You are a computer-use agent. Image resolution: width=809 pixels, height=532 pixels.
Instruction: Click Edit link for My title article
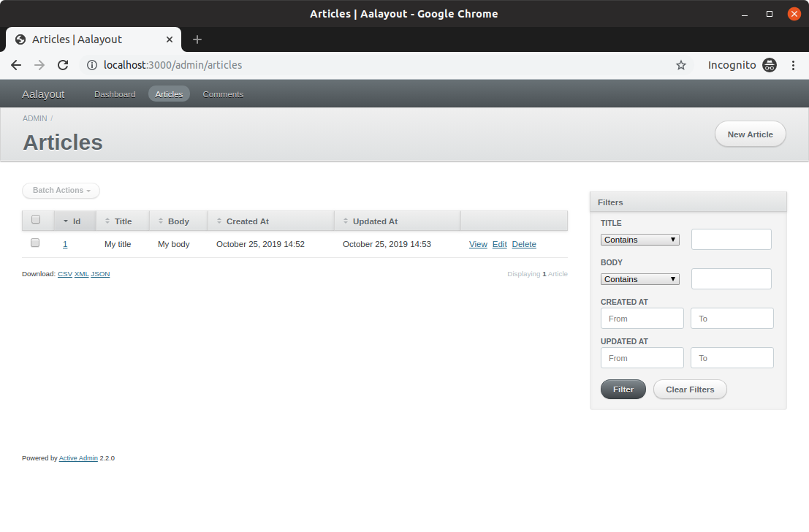[499, 244]
